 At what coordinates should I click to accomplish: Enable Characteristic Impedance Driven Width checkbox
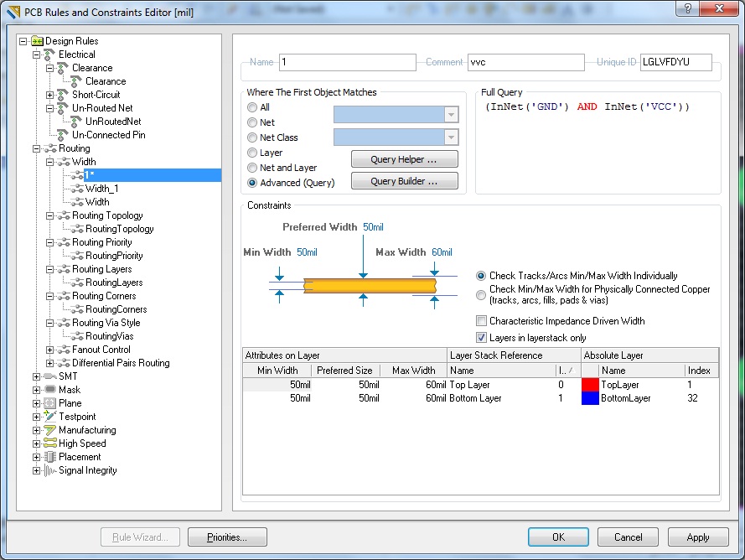coord(481,321)
